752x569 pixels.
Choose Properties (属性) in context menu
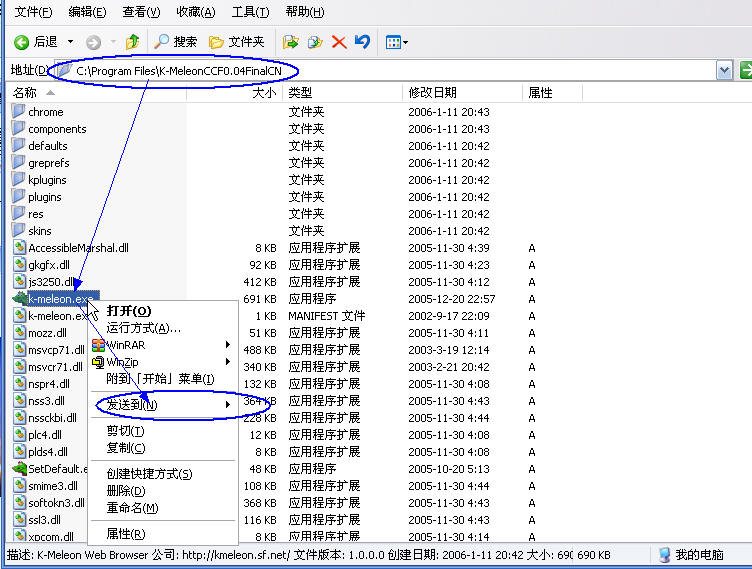[163, 534]
